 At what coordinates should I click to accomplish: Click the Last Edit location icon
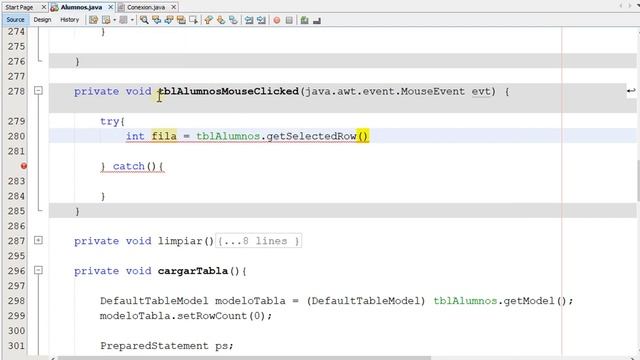pos(93,20)
